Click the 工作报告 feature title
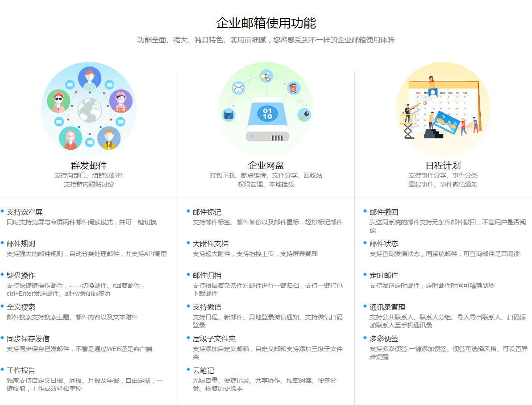This screenshot has height=405, width=532. tap(21, 370)
